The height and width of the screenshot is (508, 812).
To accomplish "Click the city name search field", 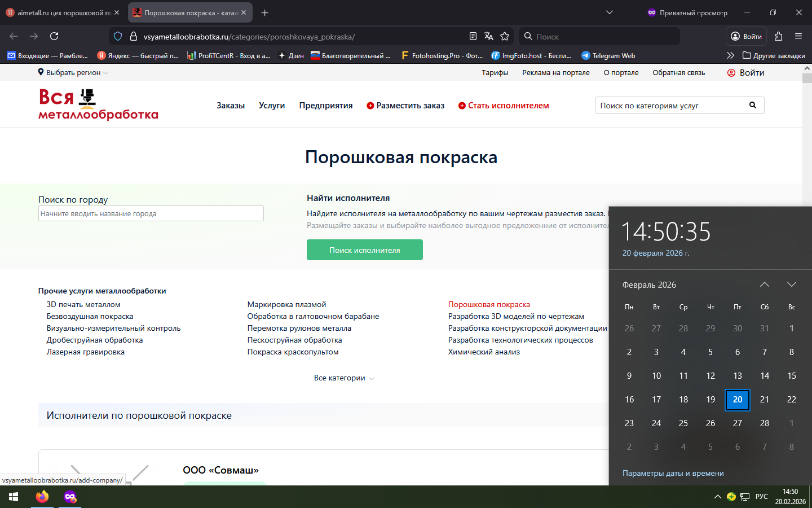I will [151, 213].
